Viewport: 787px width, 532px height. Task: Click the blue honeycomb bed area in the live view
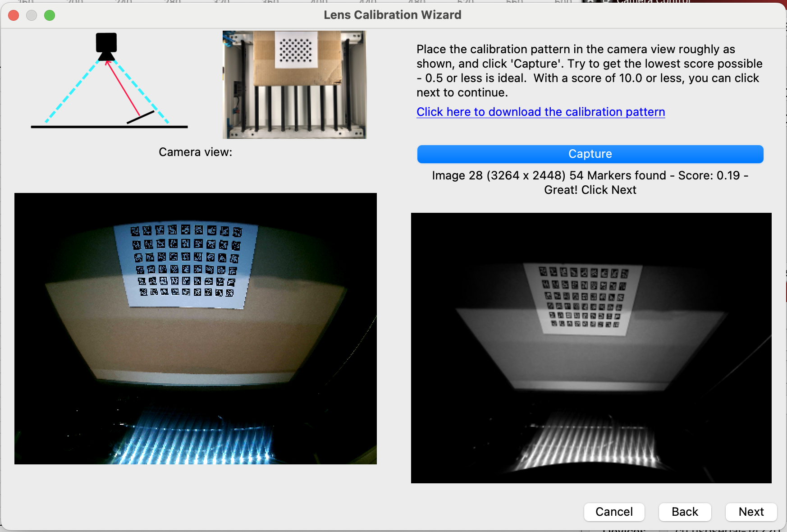click(x=194, y=440)
